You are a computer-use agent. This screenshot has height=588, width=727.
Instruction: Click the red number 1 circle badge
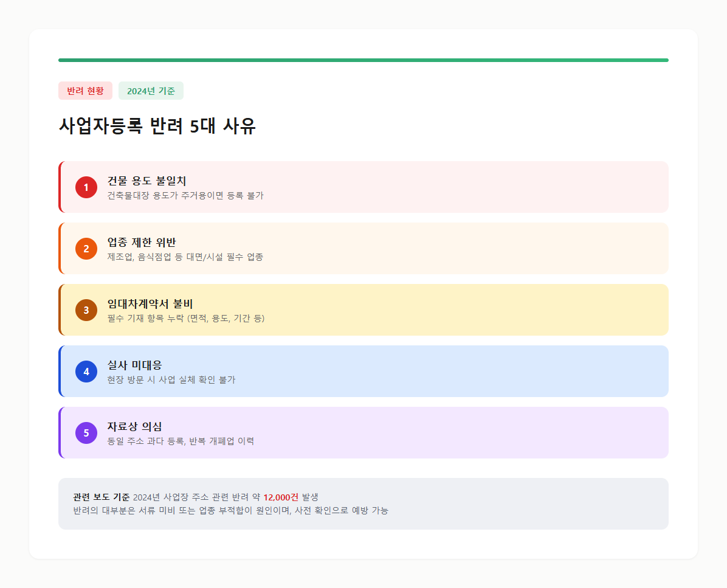86,187
